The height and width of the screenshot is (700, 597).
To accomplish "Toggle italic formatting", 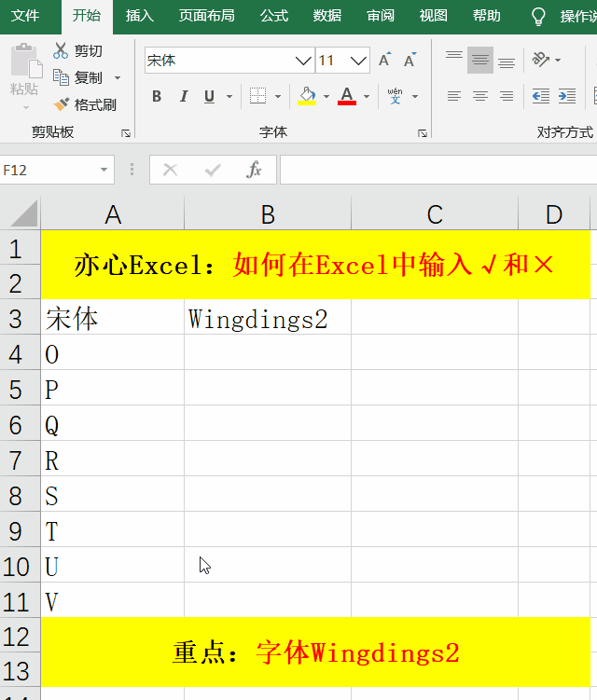I will [x=183, y=96].
